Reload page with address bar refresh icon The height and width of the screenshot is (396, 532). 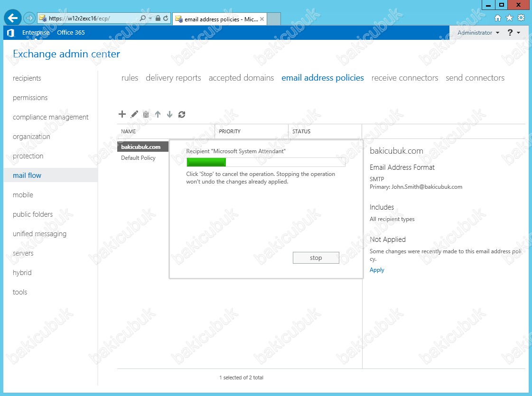tap(166, 18)
